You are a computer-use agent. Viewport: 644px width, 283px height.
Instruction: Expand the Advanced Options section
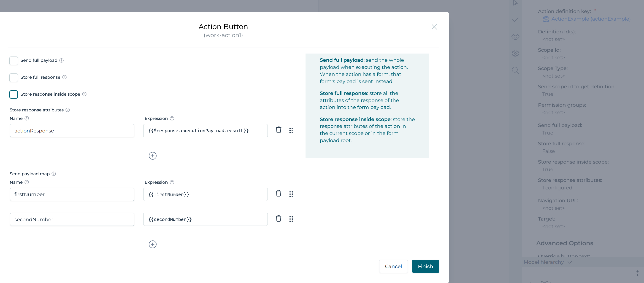(565, 243)
